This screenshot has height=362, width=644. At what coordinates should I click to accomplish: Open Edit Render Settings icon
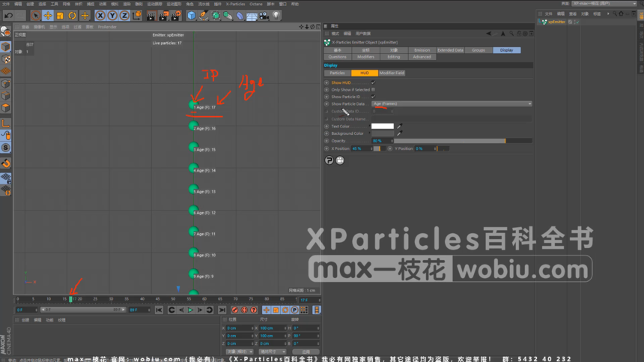(x=176, y=16)
